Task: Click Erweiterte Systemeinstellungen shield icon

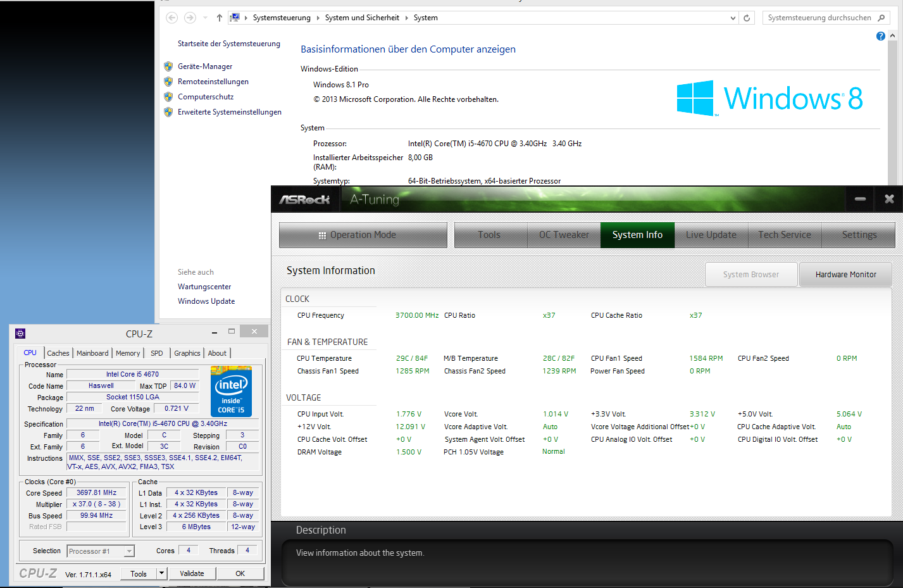Action: tap(168, 112)
